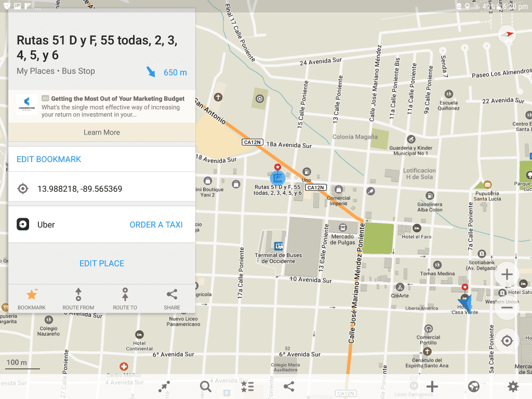
Task: Share the map using the share icon
Action: pos(289,387)
